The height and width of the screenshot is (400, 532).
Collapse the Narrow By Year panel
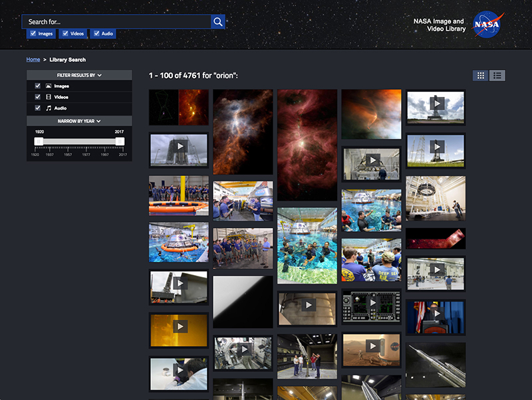tap(98, 120)
